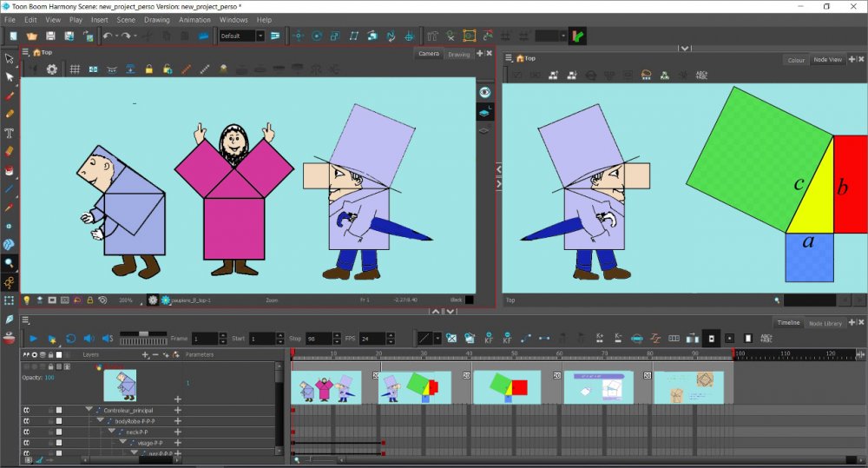
Task: Switch to the Node Library tab
Action: tap(825, 323)
